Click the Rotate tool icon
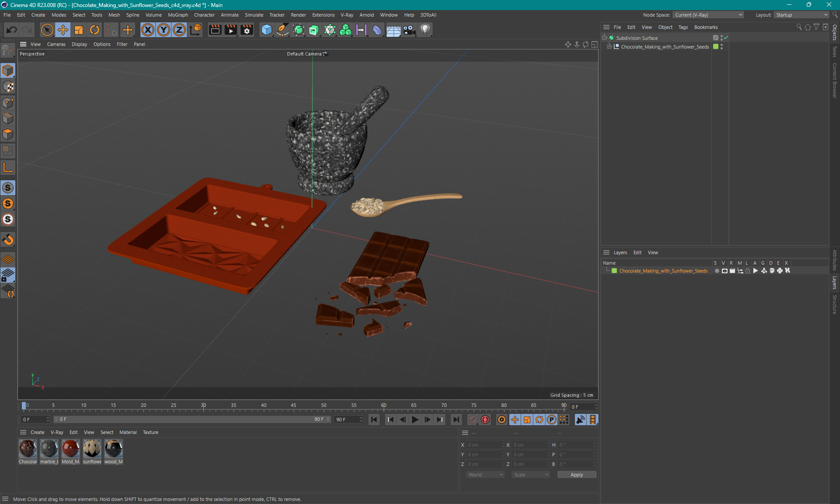The image size is (840, 504). [94, 29]
